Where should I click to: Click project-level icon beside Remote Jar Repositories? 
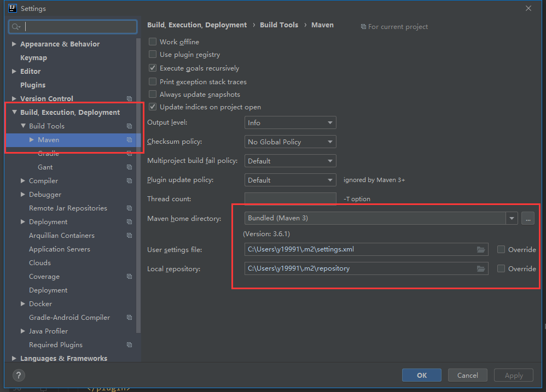pyautogui.click(x=130, y=208)
